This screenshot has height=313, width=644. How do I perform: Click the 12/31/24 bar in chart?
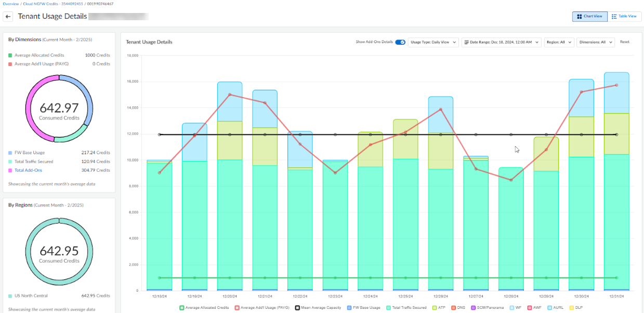point(616,208)
